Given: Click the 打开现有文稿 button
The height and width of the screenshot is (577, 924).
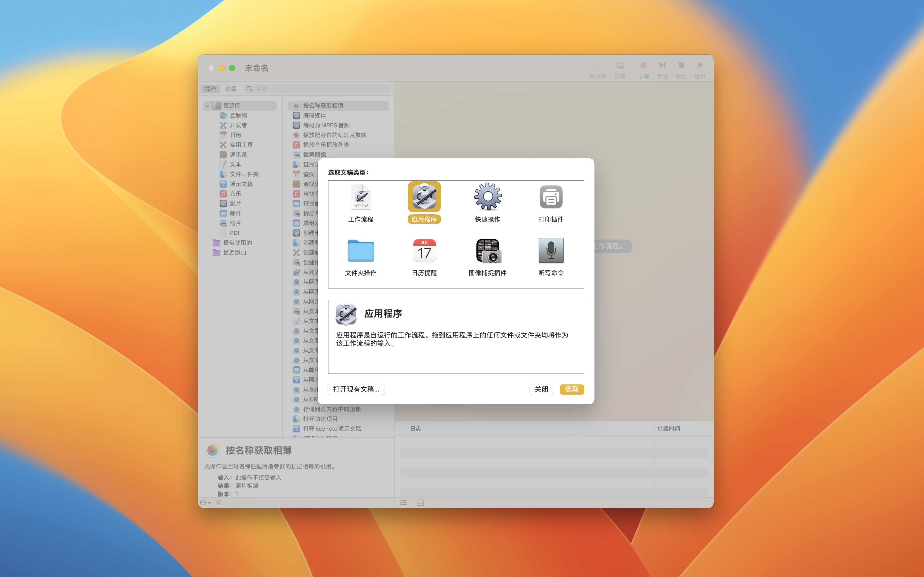Looking at the screenshot, I should (356, 389).
